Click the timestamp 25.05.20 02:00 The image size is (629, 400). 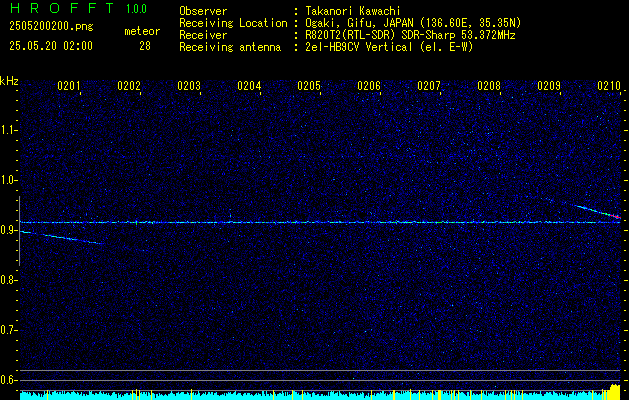51,46
